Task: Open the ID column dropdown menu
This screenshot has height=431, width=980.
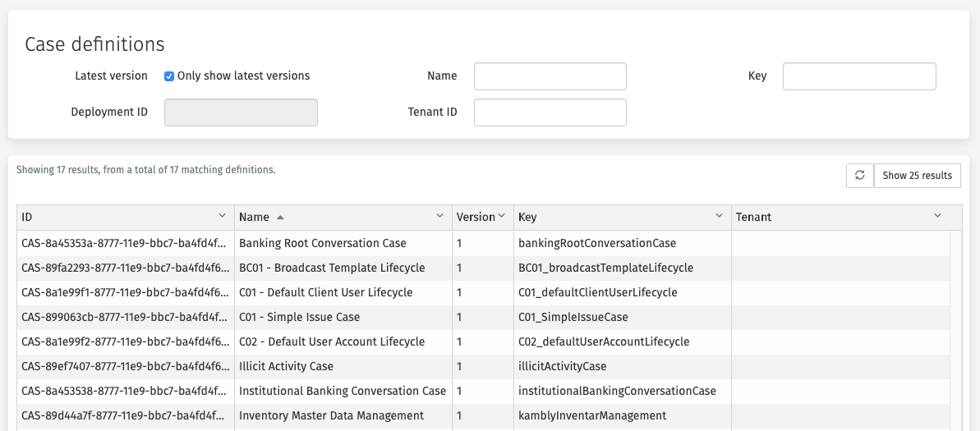Action: pyautogui.click(x=222, y=216)
